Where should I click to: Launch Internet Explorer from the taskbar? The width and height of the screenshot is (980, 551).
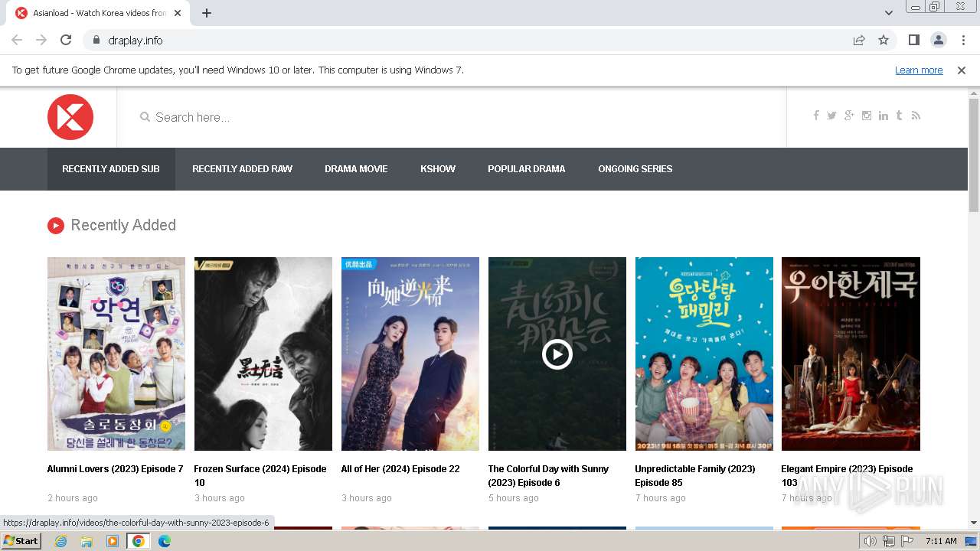click(60, 541)
